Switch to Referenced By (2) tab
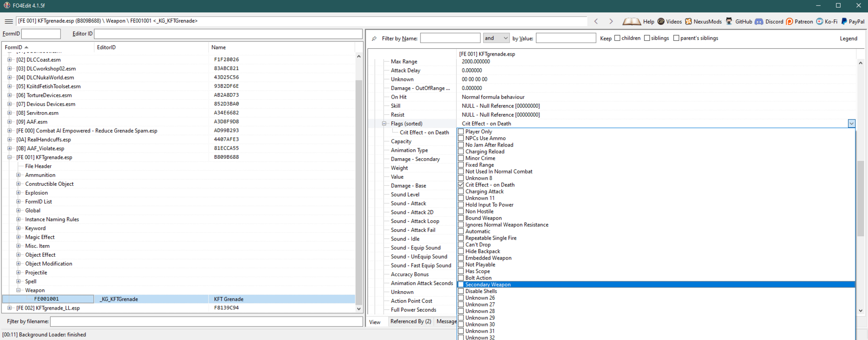Image resolution: width=868 pixels, height=340 pixels. pyautogui.click(x=410, y=321)
